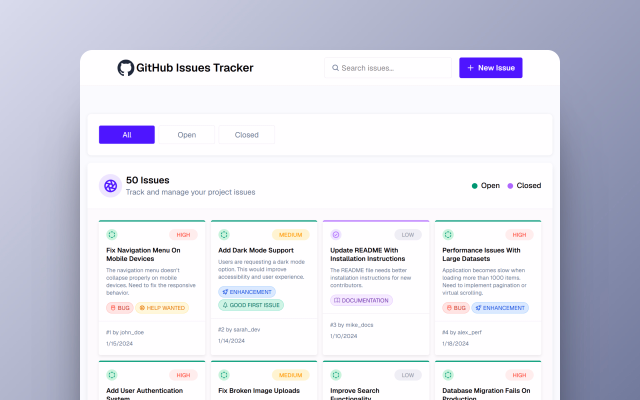Click GitHub Issues Tracker title

click(x=195, y=68)
